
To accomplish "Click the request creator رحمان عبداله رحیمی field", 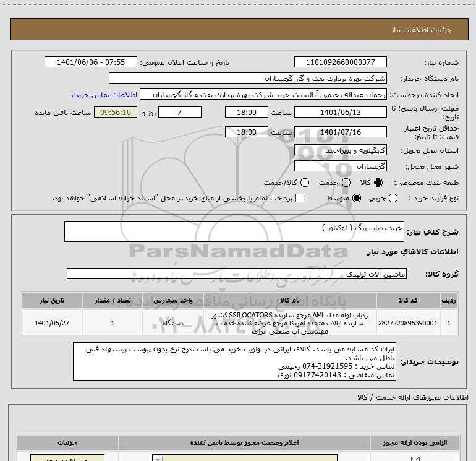I will pyautogui.click(x=263, y=95).
